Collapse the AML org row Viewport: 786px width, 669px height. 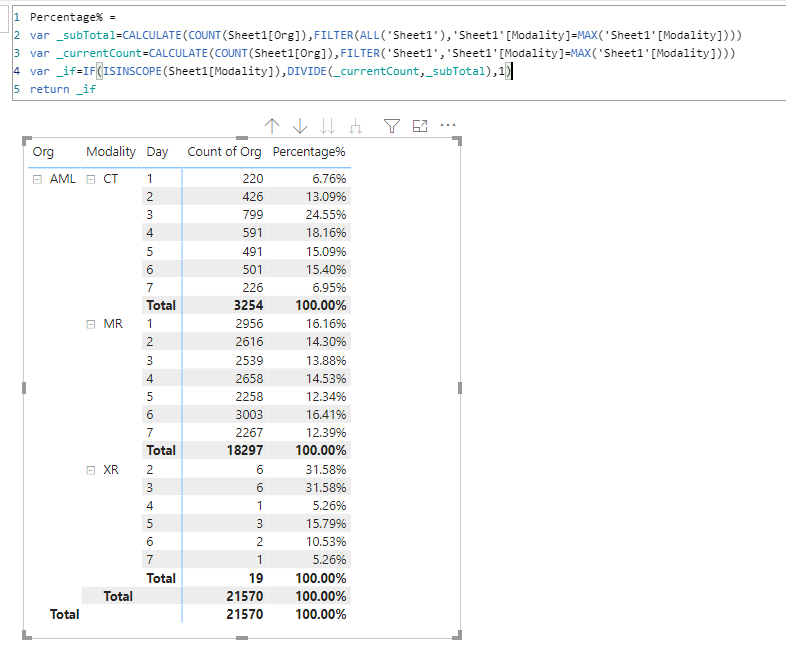[x=37, y=179]
